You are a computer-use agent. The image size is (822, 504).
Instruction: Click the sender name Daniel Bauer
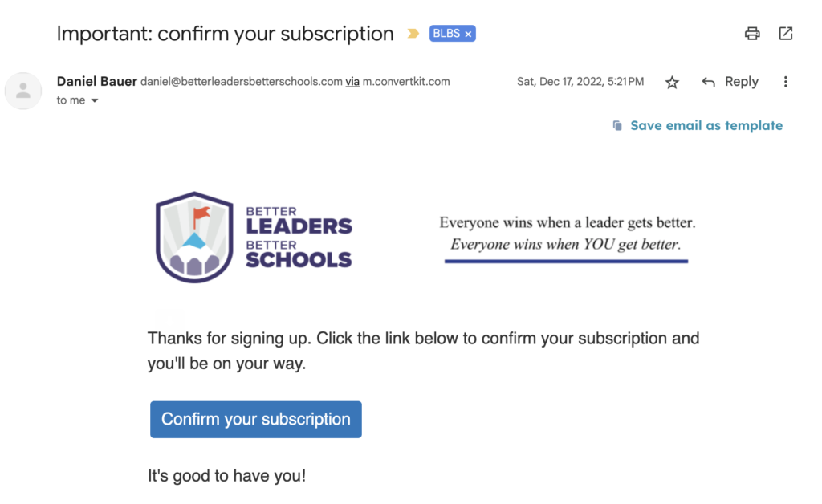click(97, 82)
